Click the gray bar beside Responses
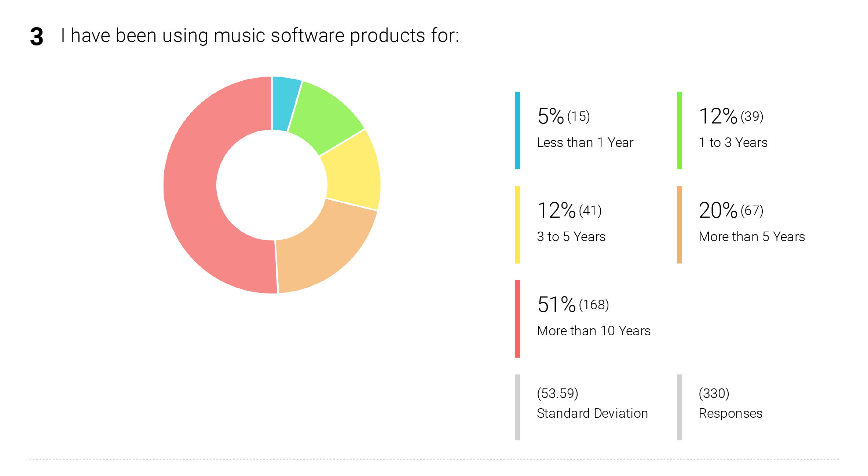Viewport: 868px width, 476px height. pos(679,407)
